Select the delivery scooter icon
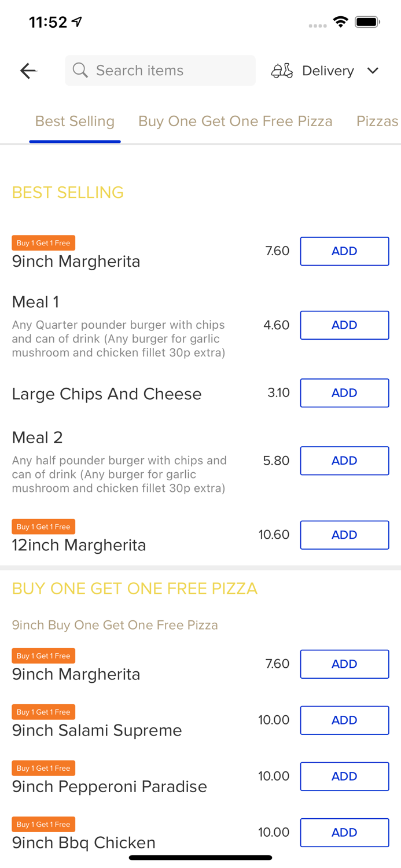 [x=282, y=71]
